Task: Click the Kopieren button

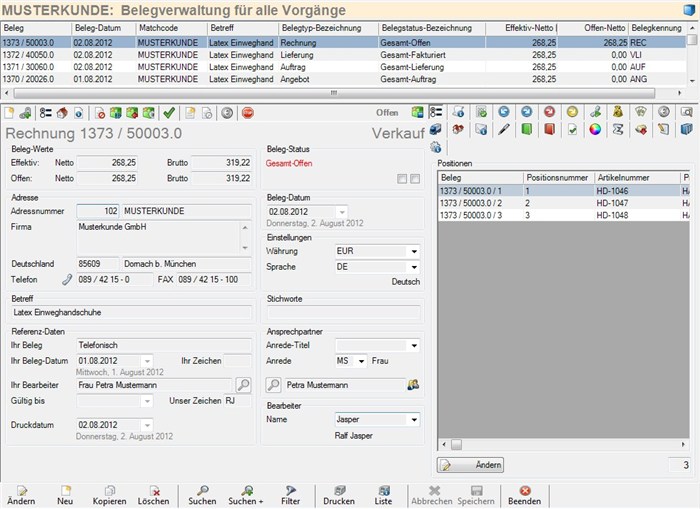Action: tap(109, 496)
